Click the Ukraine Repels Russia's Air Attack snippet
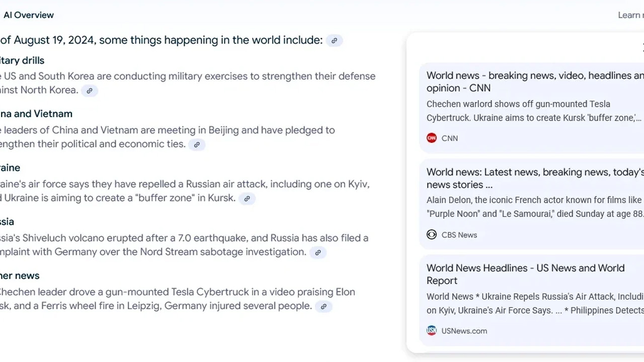The width and height of the screenshot is (644, 362). (x=535, y=304)
